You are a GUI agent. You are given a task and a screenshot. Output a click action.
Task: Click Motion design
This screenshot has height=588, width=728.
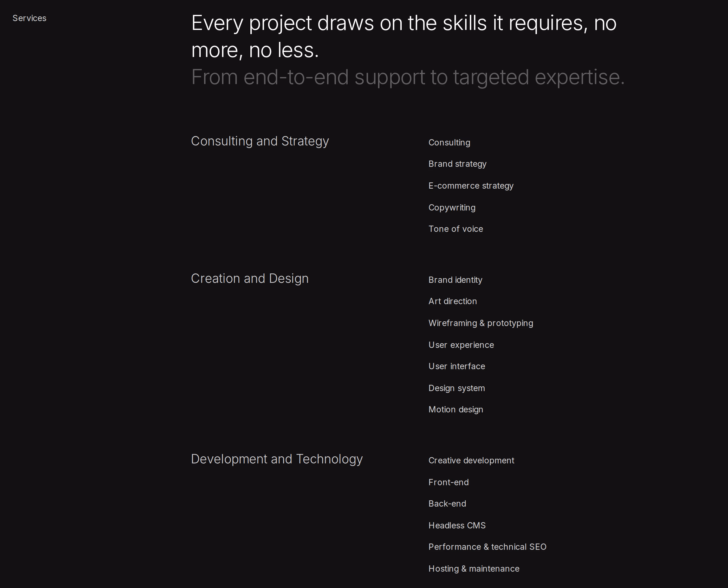(456, 410)
